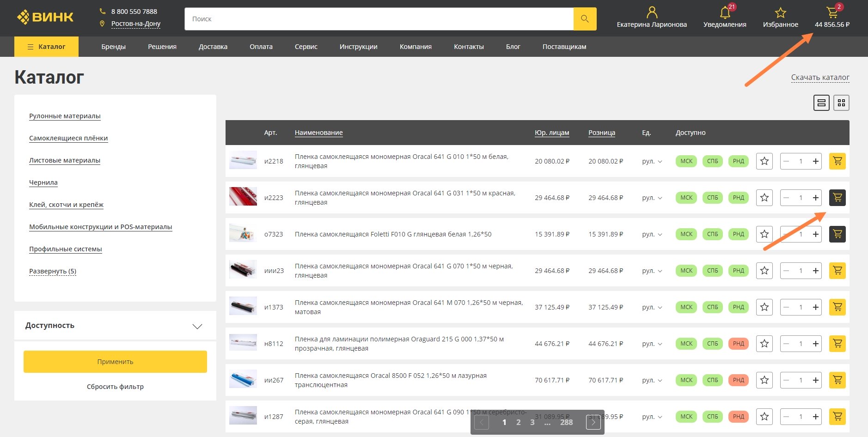868x437 pixels.
Task: Click Скачать каталог link
Action: coord(820,77)
